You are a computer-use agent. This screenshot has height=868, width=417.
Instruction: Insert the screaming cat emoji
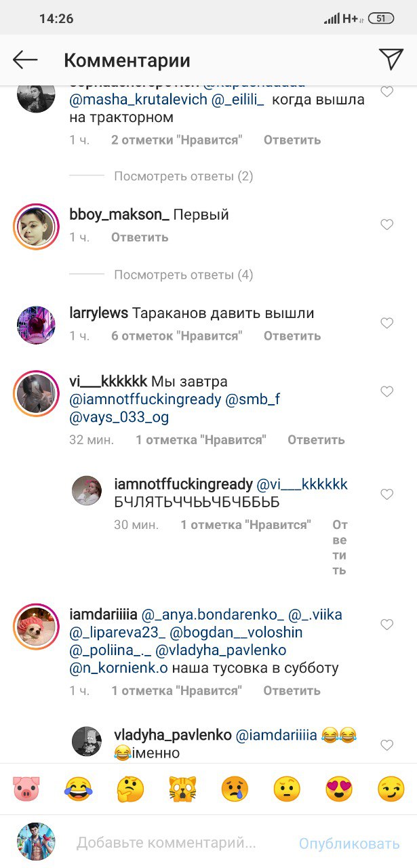click(x=182, y=789)
